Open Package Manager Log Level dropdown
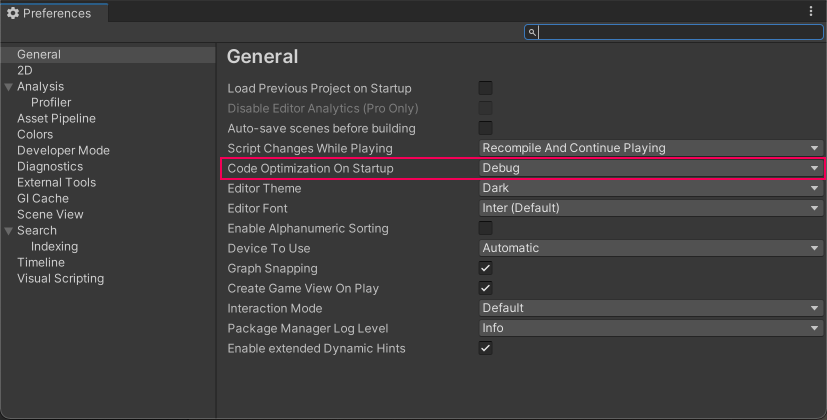This screenshot has width=827, height=420. (650, 328)
